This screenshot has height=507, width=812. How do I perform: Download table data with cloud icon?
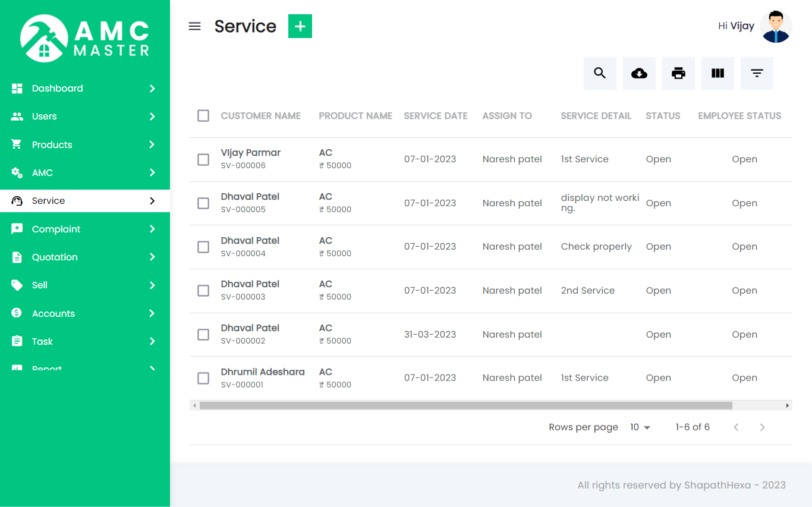639,73
